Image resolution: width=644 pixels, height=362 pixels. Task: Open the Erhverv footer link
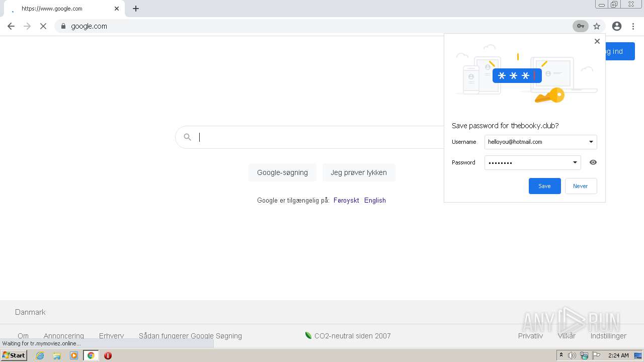tap(112, 336)
